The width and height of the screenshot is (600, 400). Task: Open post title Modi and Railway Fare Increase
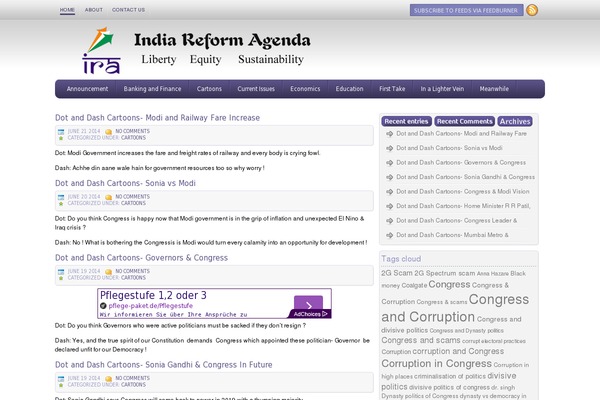point(157,118)
